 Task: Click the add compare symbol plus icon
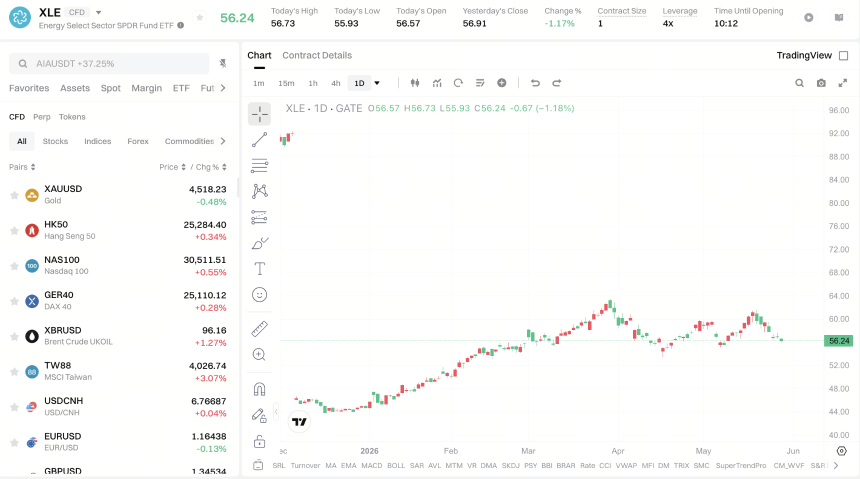pos(501,83)
